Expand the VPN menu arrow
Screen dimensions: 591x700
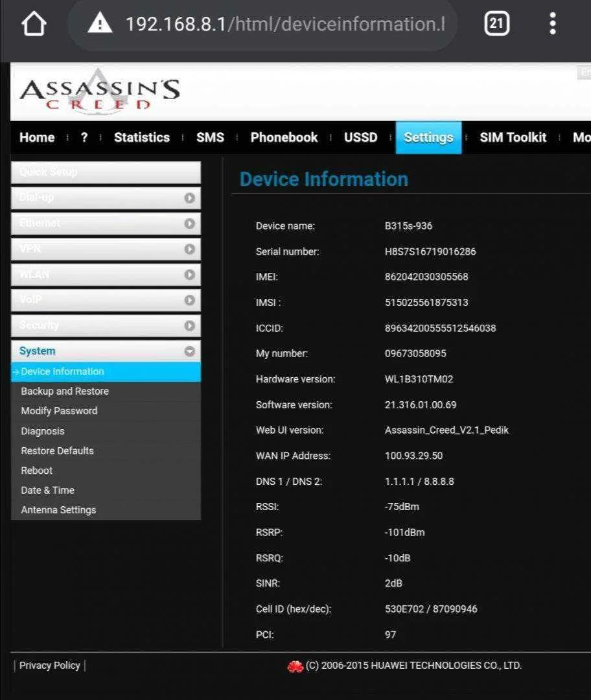[190, 249]
